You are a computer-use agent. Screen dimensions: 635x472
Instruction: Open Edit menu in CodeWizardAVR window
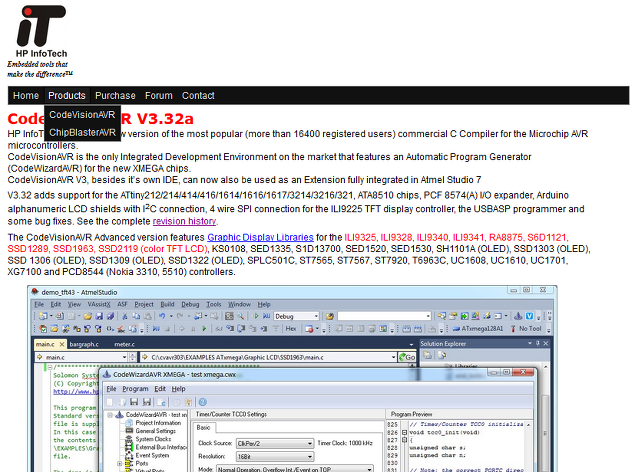[x=160, y=389]
